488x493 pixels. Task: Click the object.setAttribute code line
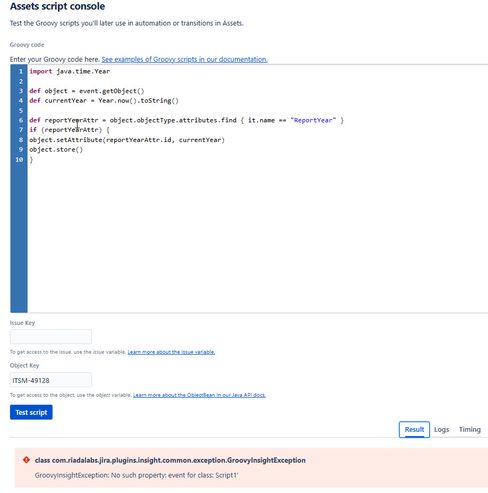(127, 140)
